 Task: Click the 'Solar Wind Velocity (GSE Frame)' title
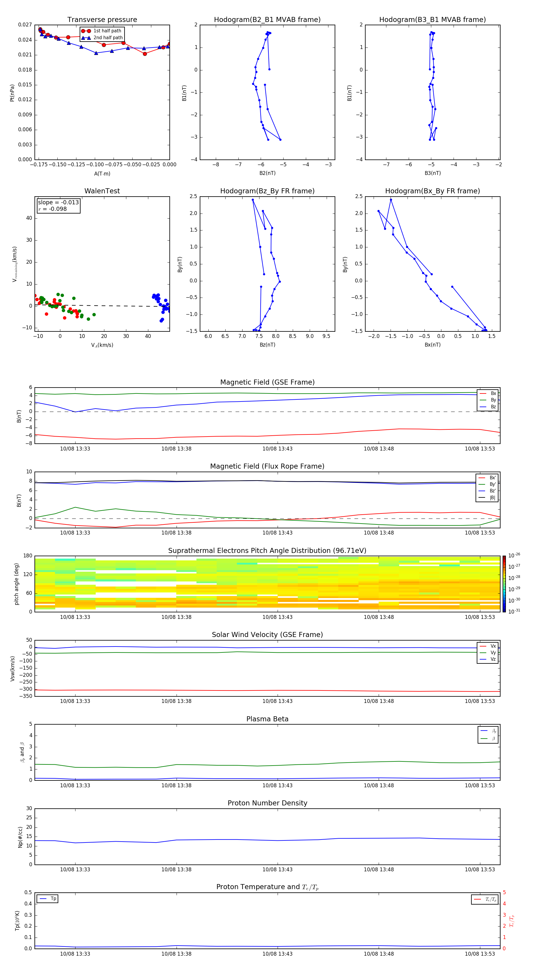click(x=267, y=635)
